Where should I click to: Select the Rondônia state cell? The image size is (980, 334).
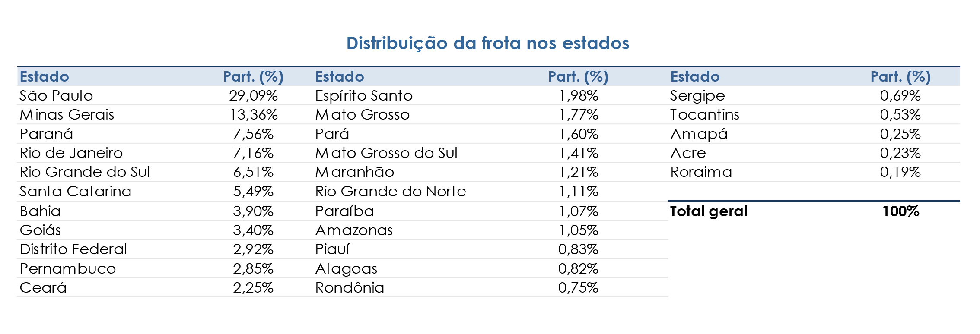[350, 288]
